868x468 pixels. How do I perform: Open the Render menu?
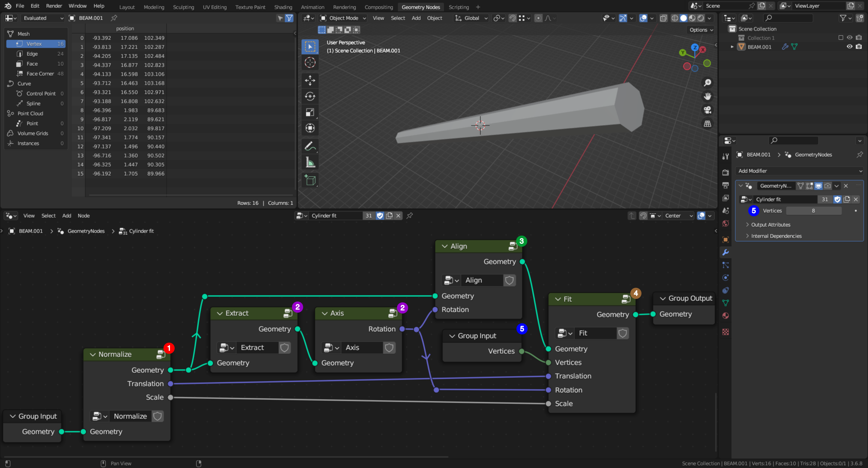54,6
